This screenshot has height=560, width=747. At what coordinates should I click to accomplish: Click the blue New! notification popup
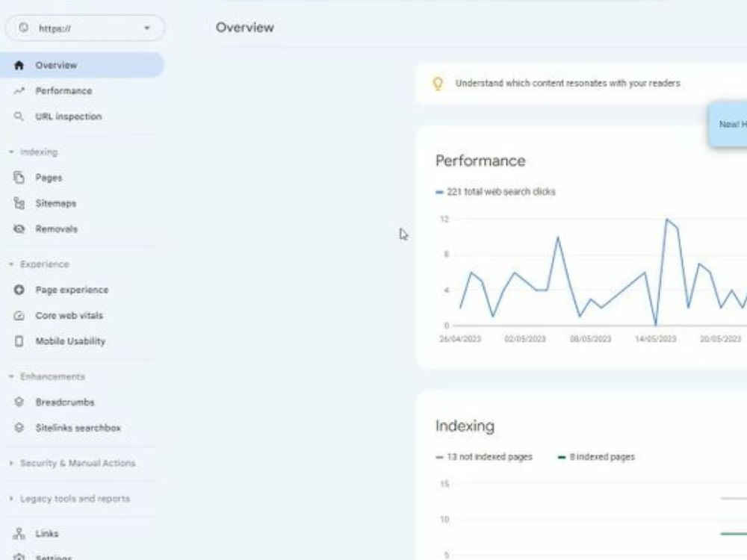point(728,124)
